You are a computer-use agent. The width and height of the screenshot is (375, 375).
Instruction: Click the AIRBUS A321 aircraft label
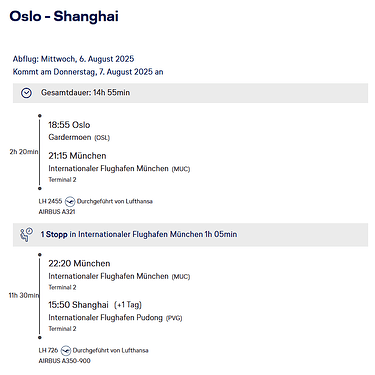57,212
